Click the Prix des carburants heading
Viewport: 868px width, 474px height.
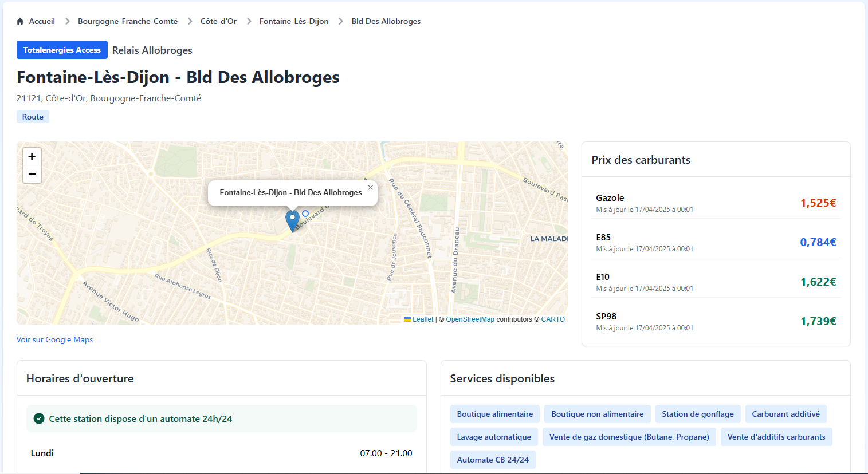tap(641, 160)
